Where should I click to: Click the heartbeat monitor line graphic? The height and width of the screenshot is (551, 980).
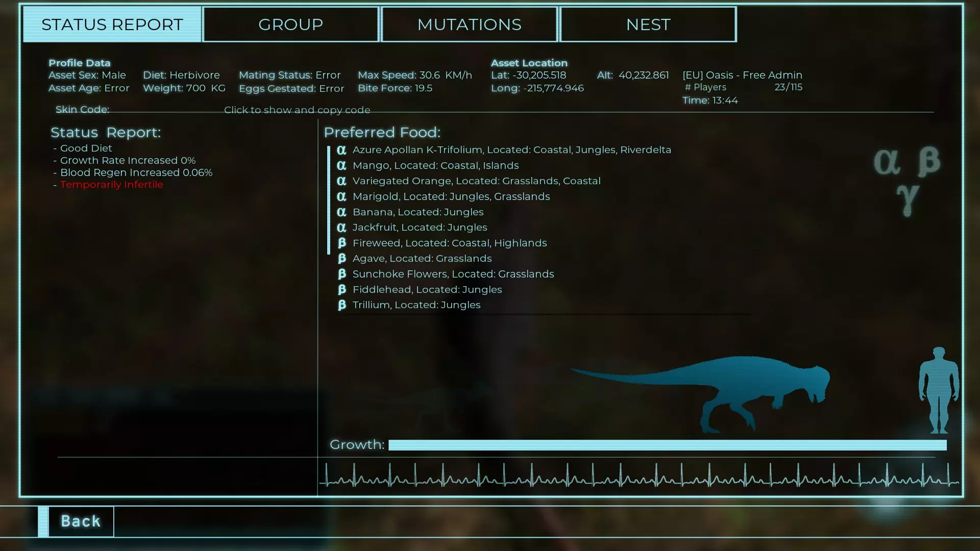[638, 477]
